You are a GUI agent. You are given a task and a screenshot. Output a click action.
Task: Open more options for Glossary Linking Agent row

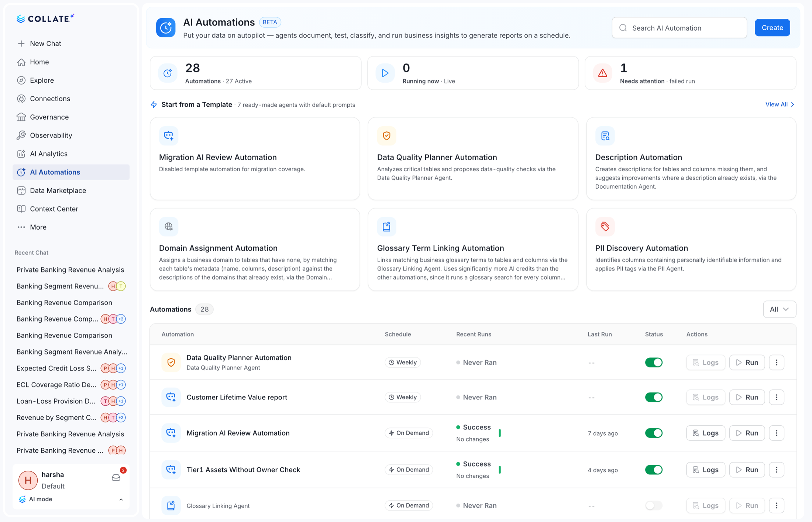point(777,505)
